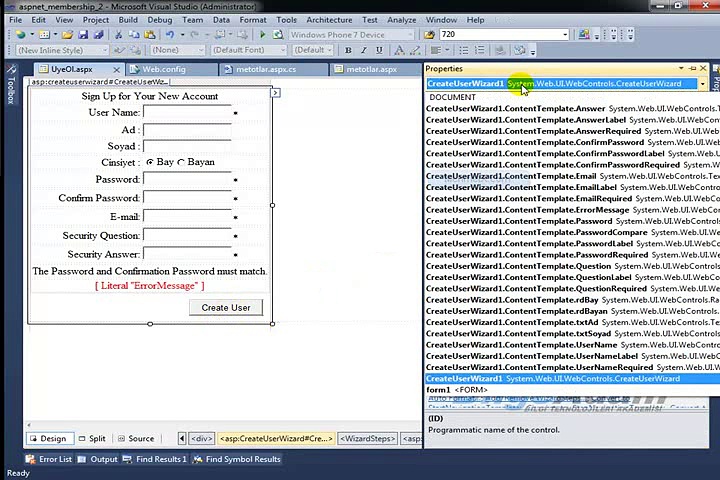Click the Security Question text field
Viewport: 720px width, 480px height.
187,235
